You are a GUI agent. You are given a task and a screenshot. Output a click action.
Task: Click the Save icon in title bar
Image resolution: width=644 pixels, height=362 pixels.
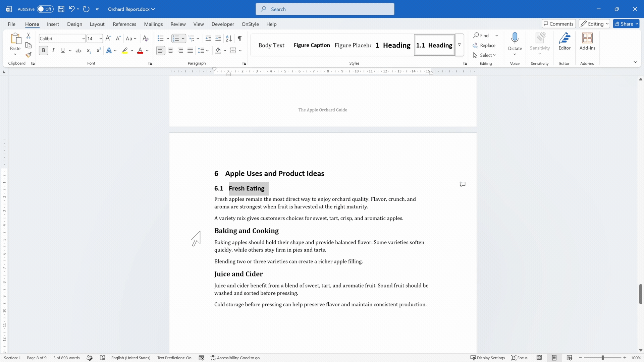click(x=61, y=9)
